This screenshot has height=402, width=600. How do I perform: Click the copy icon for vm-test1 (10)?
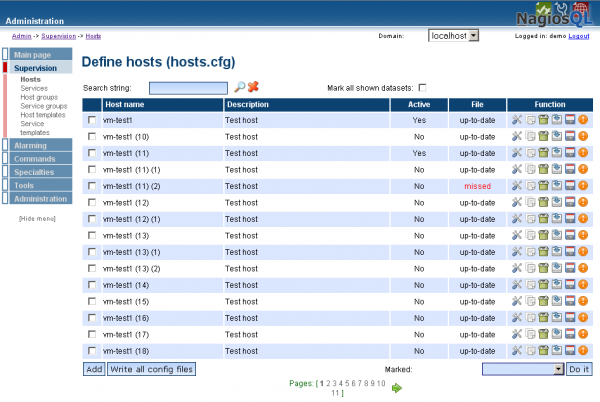pyautogui.click(x=530, y=137)
